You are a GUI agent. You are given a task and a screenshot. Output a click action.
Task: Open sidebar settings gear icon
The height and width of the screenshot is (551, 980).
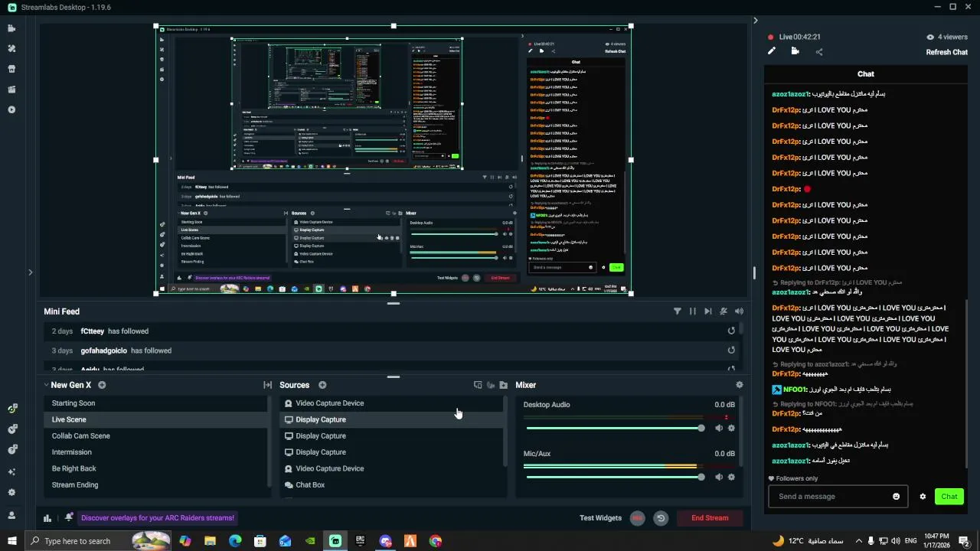(x=11, y=493)
